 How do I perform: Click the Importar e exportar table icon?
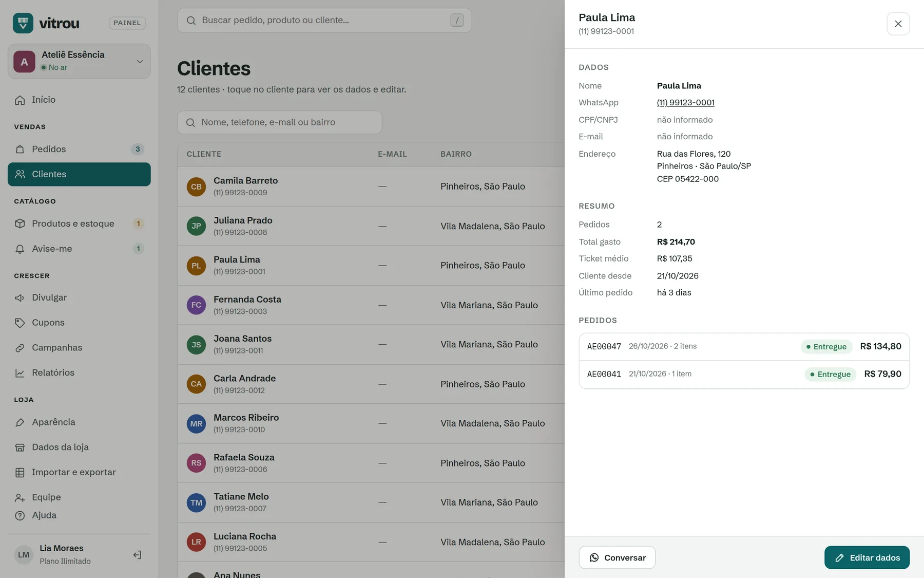click(20, 473)
